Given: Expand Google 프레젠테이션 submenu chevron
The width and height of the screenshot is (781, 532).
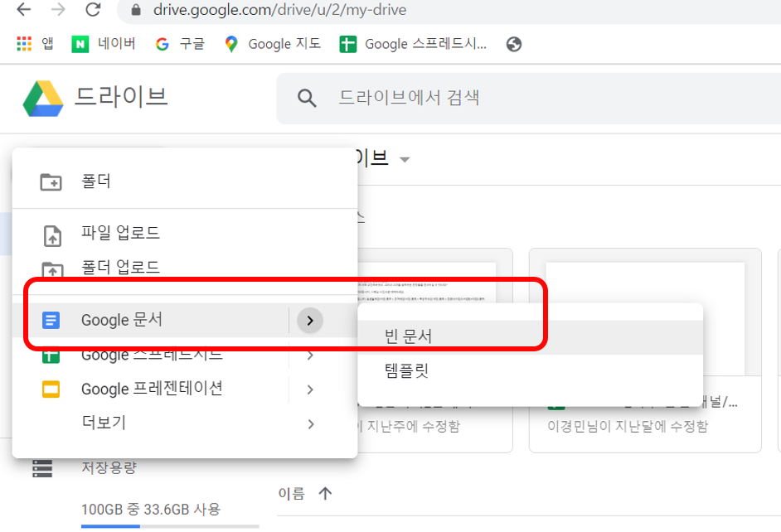Looking at the screenshot, I should (x=310, y=389).
